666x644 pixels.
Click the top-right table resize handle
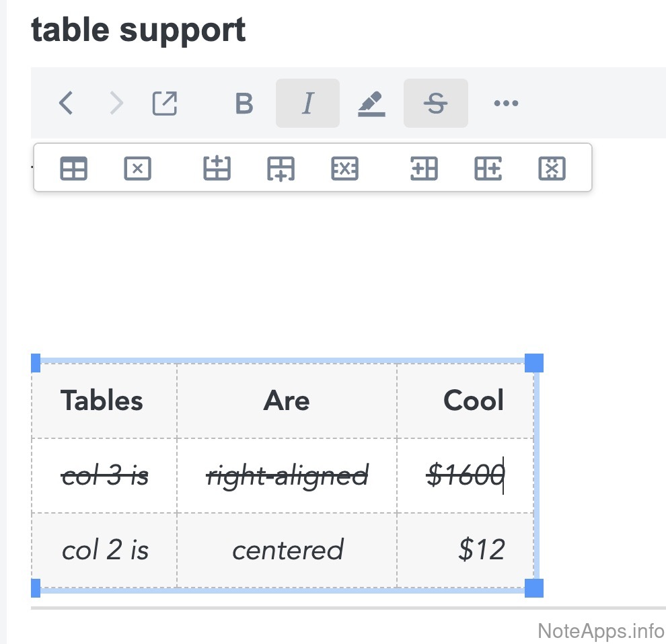coord(534,363)
